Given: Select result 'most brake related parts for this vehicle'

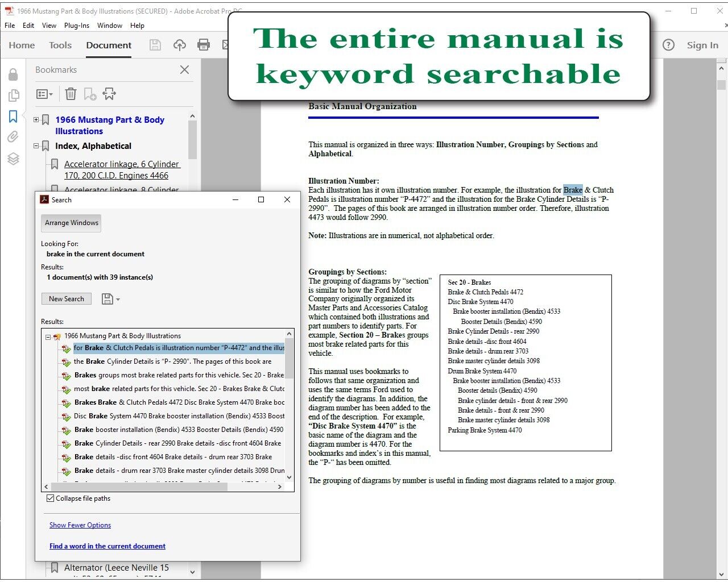Looking at the screenshot, I should (179, 389).
